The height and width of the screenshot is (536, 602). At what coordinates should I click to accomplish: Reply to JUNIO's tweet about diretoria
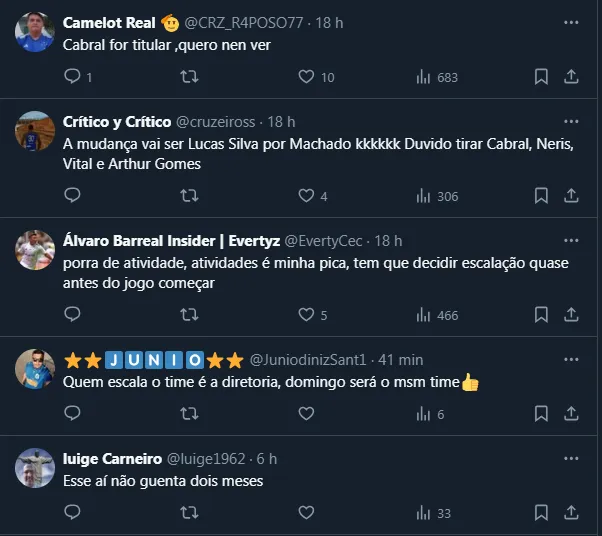coord(72,414)
